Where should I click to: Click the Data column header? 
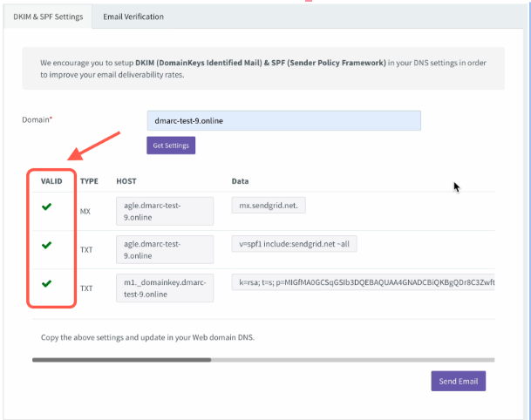tap(240, 181)
